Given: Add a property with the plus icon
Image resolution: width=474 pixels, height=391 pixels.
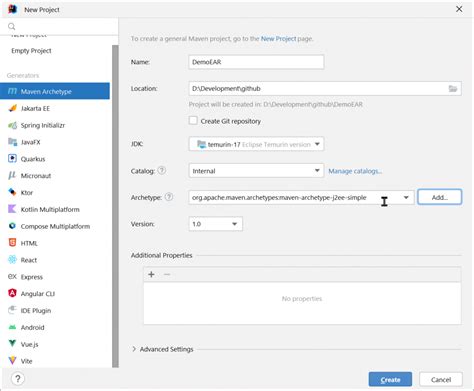Looking at the screenshot, I should (151, 274).
